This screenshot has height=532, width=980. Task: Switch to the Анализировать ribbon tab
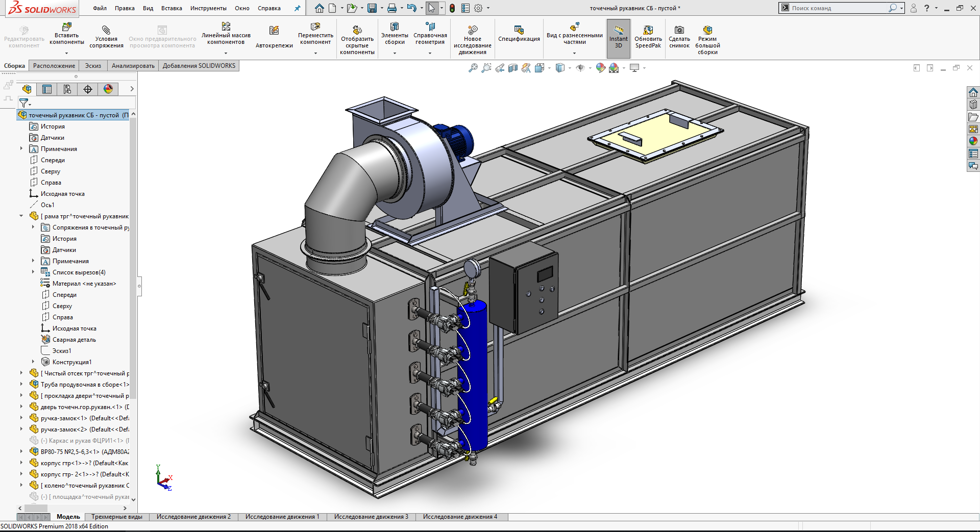[133, 66]
